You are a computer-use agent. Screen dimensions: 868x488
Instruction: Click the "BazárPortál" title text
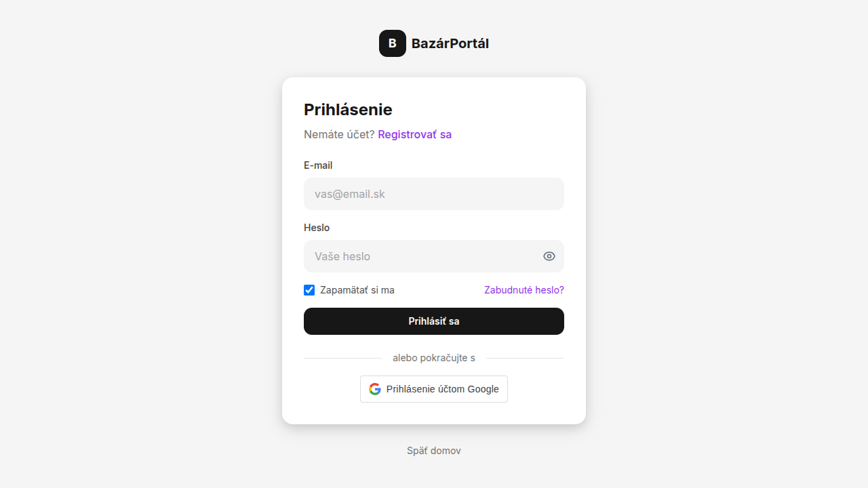click(450, 43)
